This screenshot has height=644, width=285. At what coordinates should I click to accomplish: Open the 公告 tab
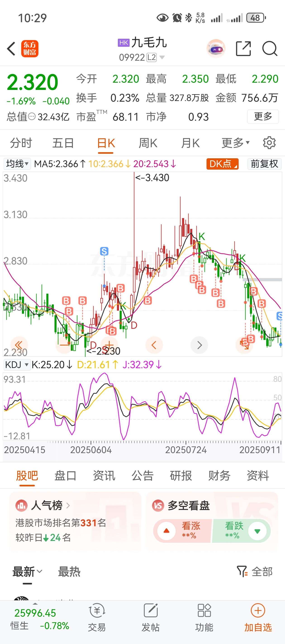(x=142, y=476)
